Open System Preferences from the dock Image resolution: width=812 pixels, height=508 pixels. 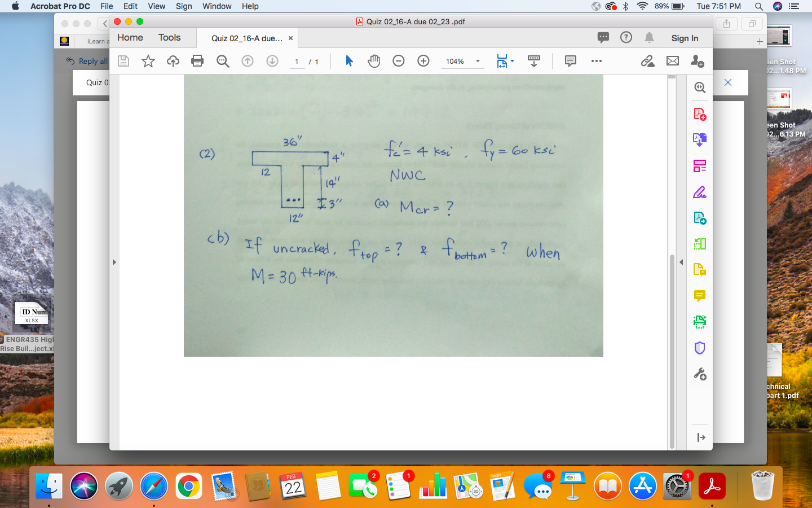[677, 485]
